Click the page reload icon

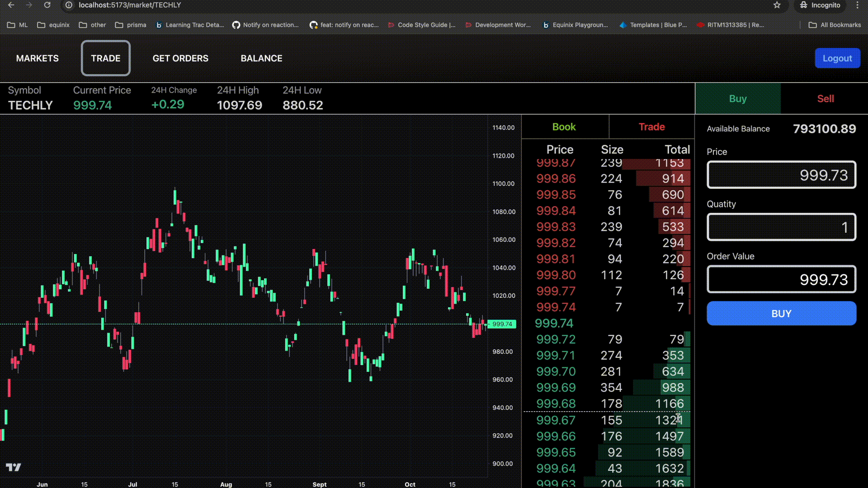[47, 5]
